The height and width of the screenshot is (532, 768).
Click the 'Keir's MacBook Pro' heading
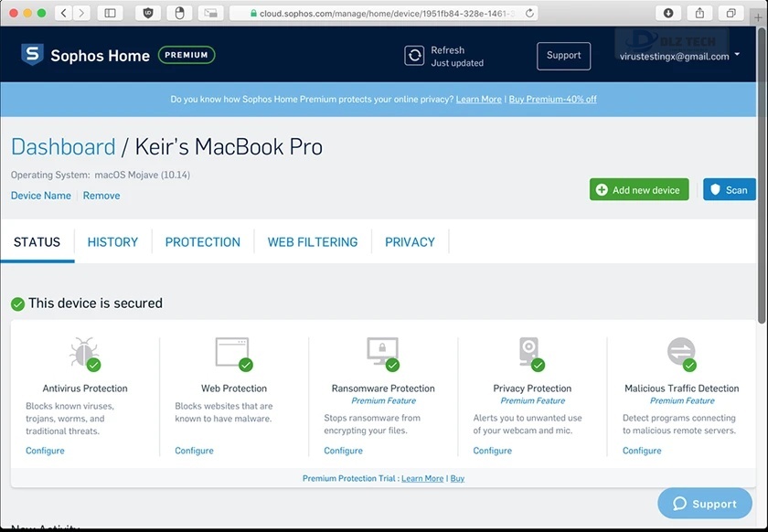[x=229, y=147]
